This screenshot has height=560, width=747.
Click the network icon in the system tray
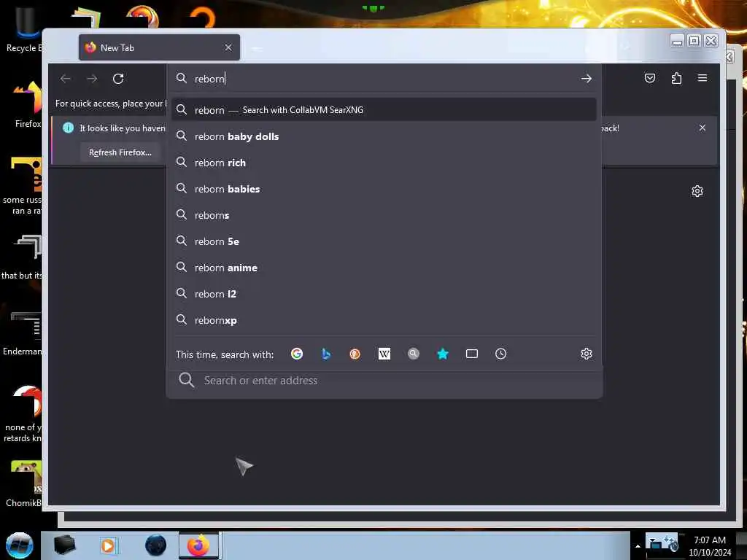point(654,542)
